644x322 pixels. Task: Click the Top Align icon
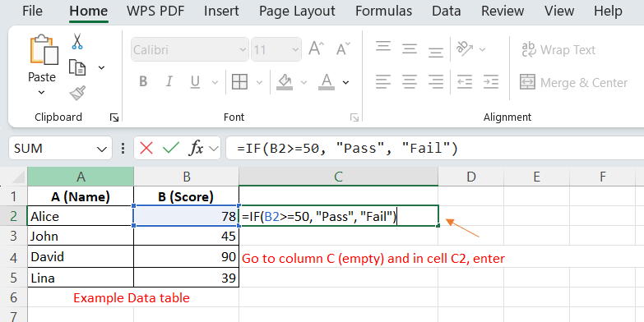pyautogui.click(x=382, y=46)
